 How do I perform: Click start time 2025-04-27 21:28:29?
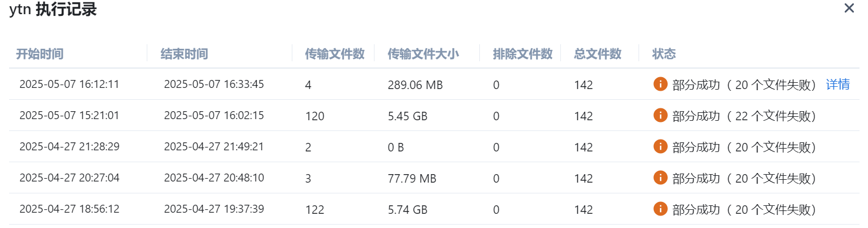[x=69, y=146]
